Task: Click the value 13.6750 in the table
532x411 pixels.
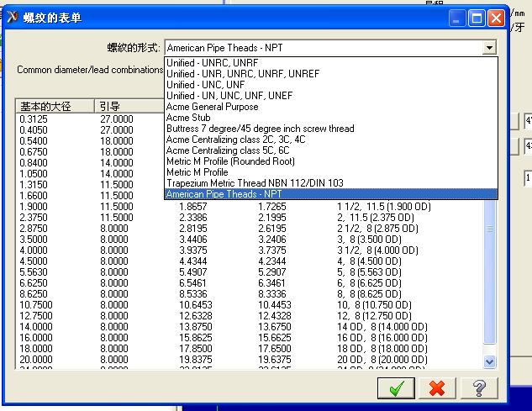Action: tap(275, 326)
